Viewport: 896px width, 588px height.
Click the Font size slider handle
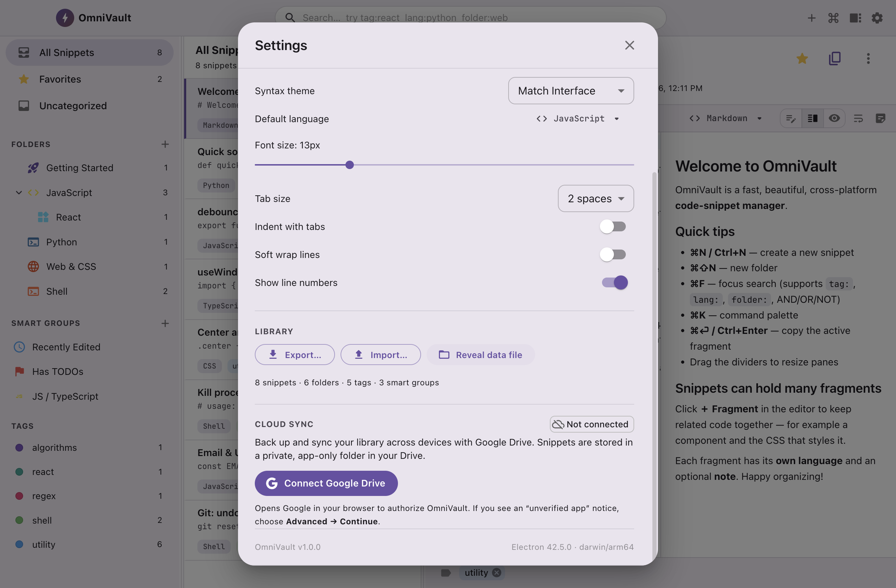[x=349, y=165]
